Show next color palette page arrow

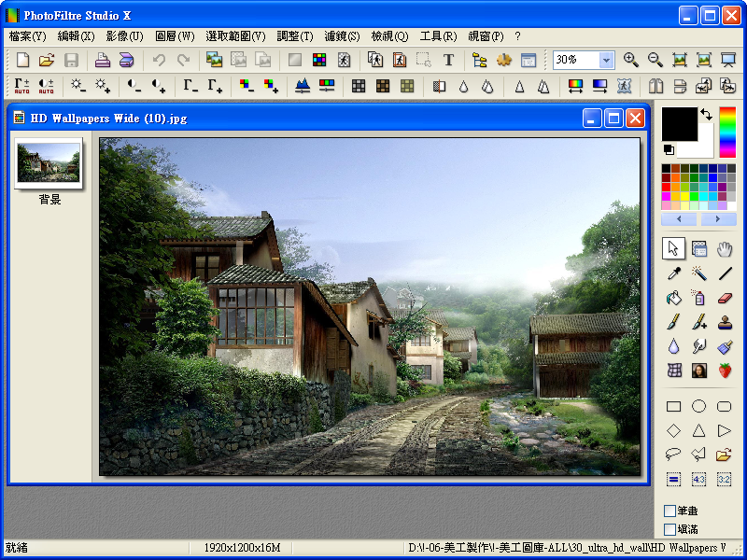[717, 218]
